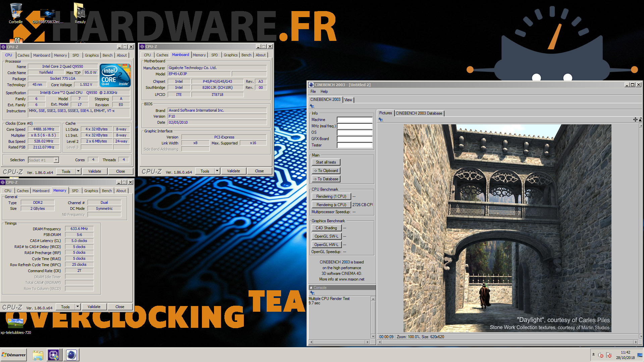
Task: Click the move picture cross-arrows icon
Action: click(635, 120)
